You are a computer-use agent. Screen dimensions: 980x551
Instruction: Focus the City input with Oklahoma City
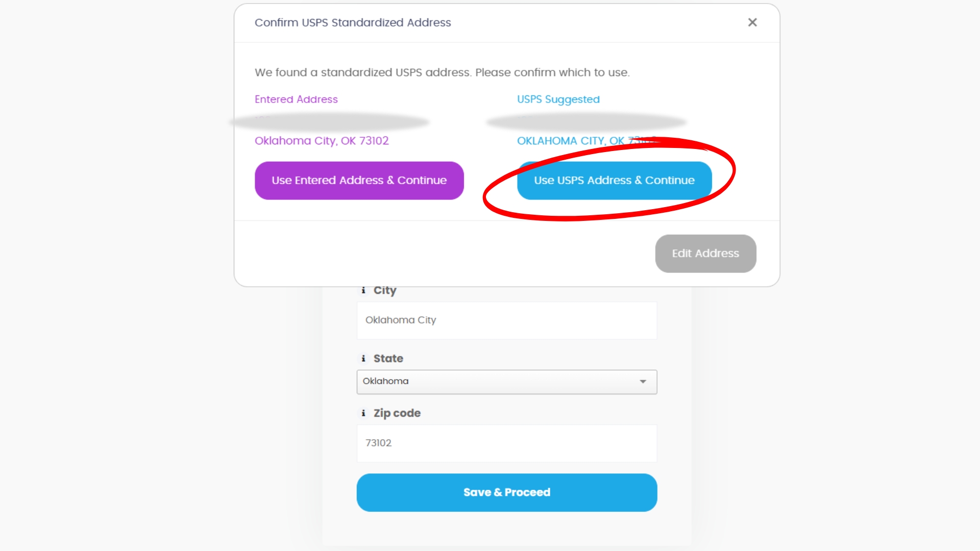tap(506, 320)
